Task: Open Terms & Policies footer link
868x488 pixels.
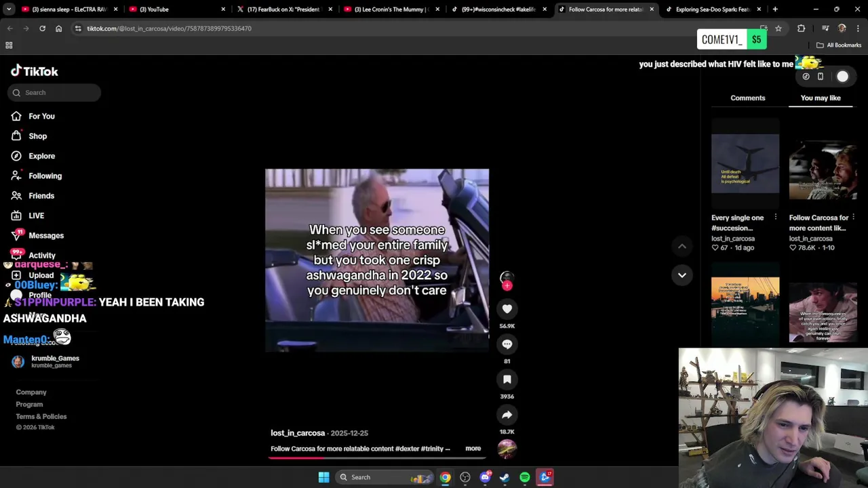Action: pyautogui.click(x=41, y=417)
